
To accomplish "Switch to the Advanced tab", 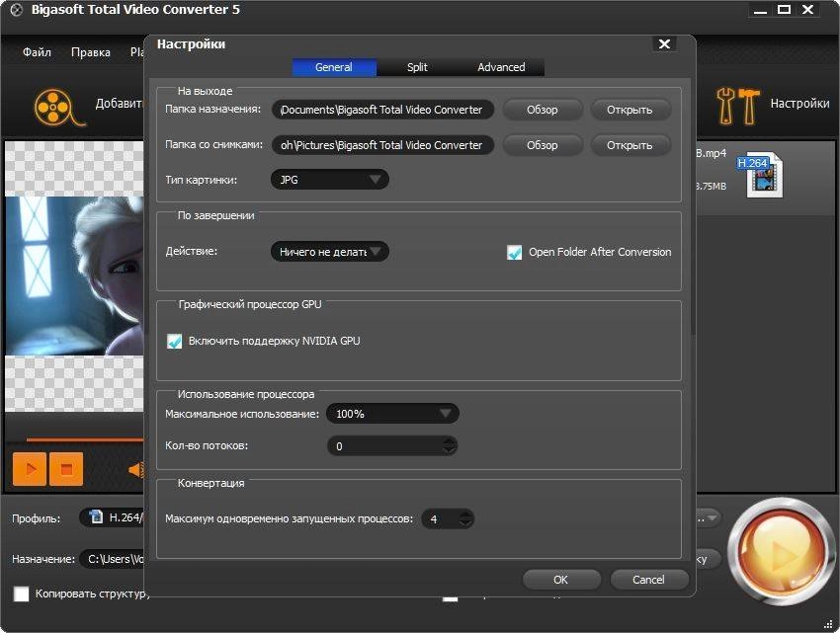I will click(x=501, y=67).
